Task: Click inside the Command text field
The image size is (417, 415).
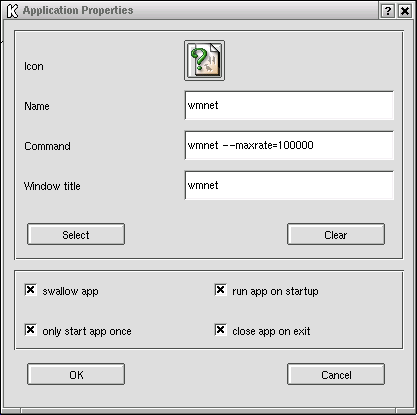Action: click(x=289, y=145)
